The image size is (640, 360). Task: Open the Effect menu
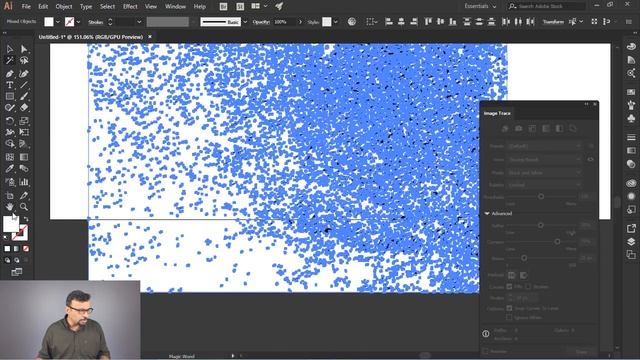tap(130, 7)
